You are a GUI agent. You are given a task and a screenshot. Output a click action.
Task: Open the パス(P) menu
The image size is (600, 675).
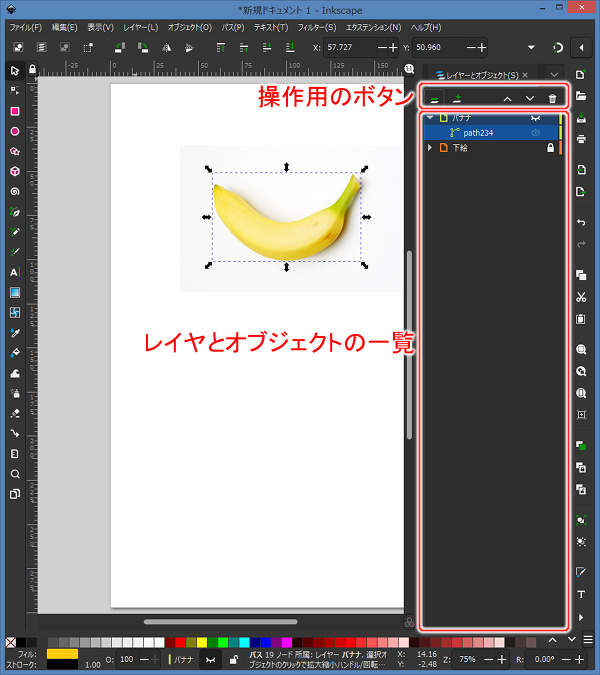(233, 27)
